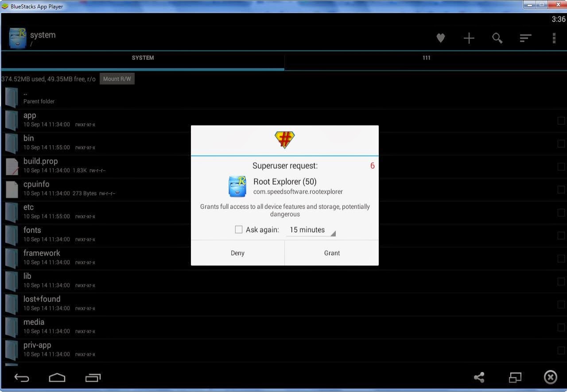
Task: Tap the fonts folder icon
Action: click(12, 235)
